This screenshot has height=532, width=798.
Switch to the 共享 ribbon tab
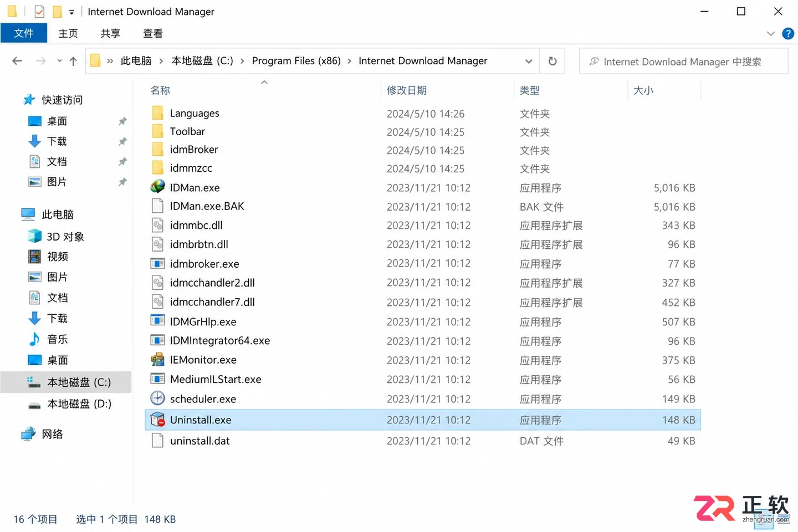pyautogui.click(x=110, y=33)
